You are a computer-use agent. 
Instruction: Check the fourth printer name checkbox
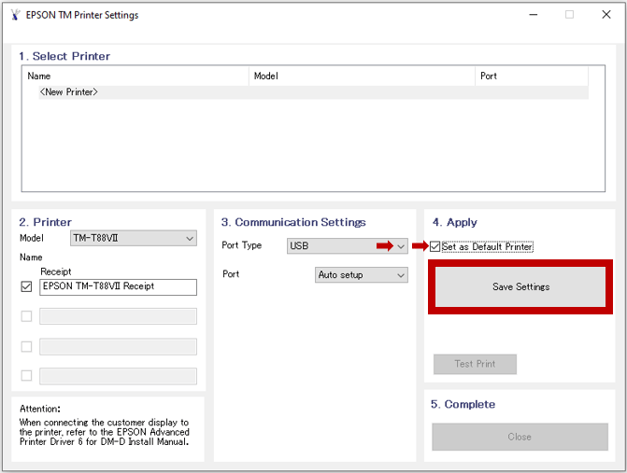[x=26, y=375]
